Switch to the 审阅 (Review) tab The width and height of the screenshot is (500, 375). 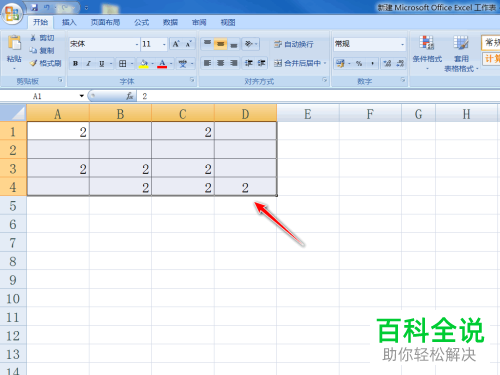click(199, 22)
